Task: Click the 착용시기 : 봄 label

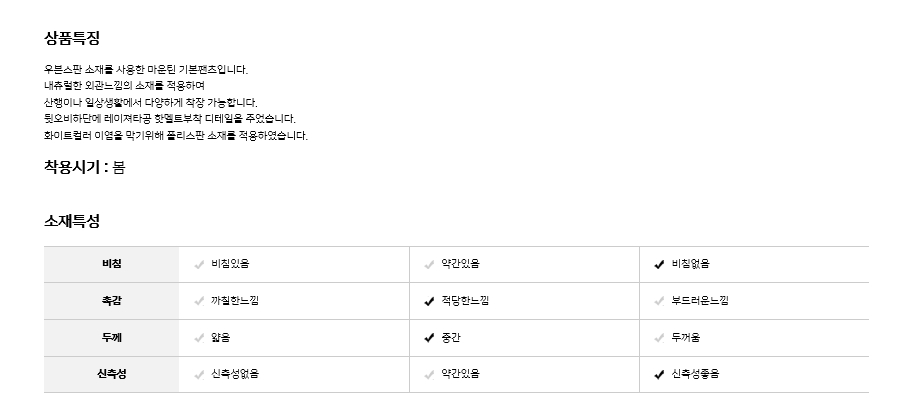Action: pos(84,168)
